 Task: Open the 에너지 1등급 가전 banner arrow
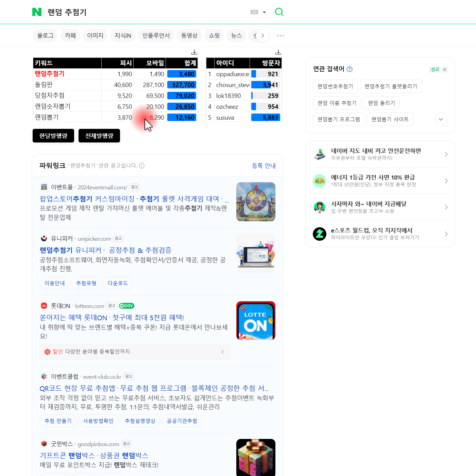point(446,181)
